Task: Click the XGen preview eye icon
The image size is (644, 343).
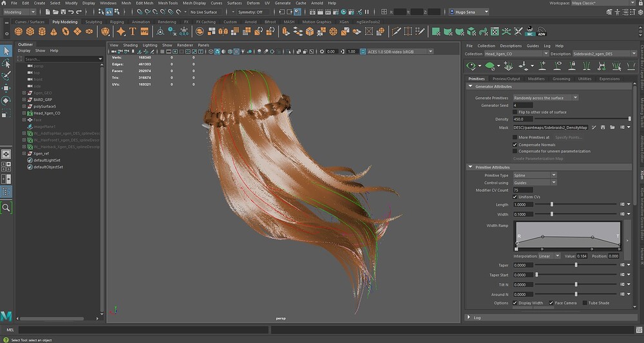Action: (471, 66)
